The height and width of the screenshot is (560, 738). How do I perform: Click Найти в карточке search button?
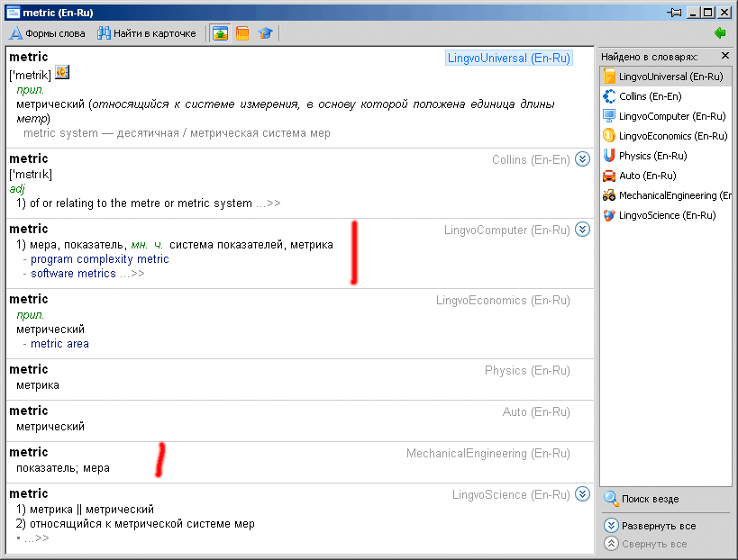(146, 33)
